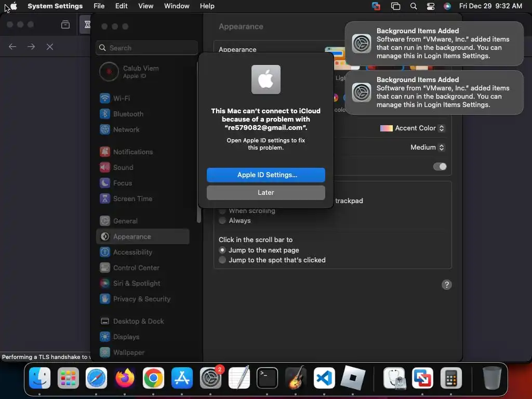Open Terminal from the Dock
Screen dimensions: 532x399
[x=268, y=378]
